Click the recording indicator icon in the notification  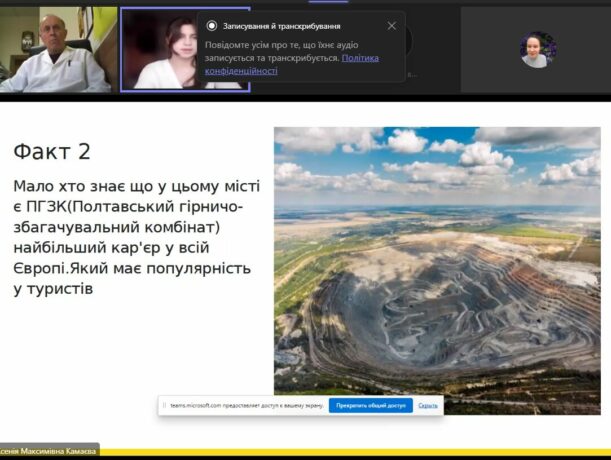[x=212, y=26]
